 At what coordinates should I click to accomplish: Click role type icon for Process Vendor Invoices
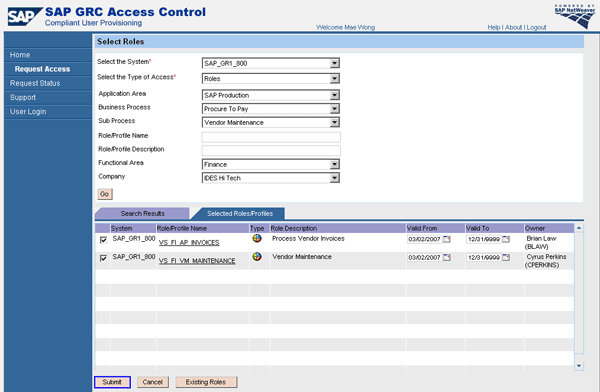[x=257, y=238]
